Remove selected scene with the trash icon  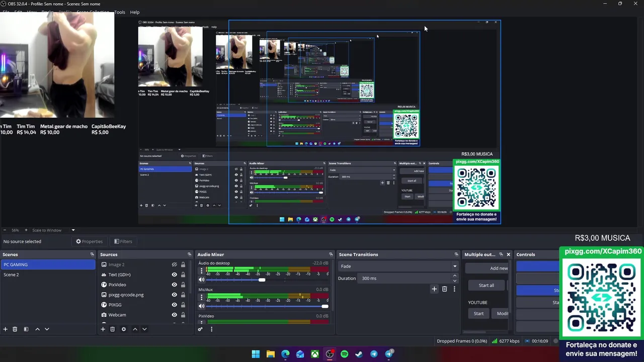(15, 329)
